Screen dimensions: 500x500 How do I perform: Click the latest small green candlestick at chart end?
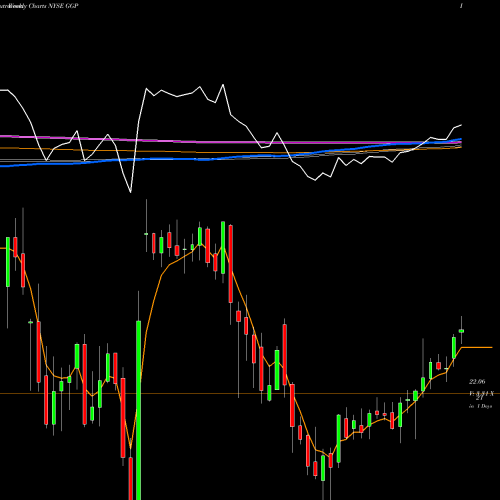462,331
